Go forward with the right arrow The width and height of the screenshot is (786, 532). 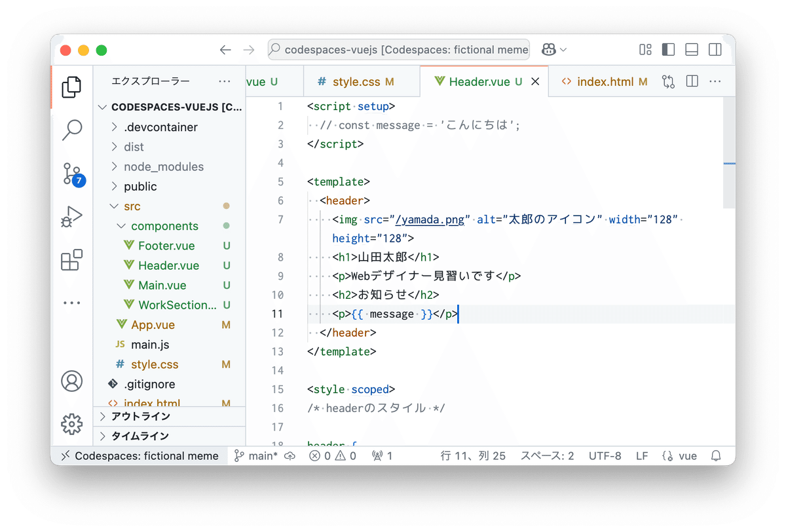point(249,50)
